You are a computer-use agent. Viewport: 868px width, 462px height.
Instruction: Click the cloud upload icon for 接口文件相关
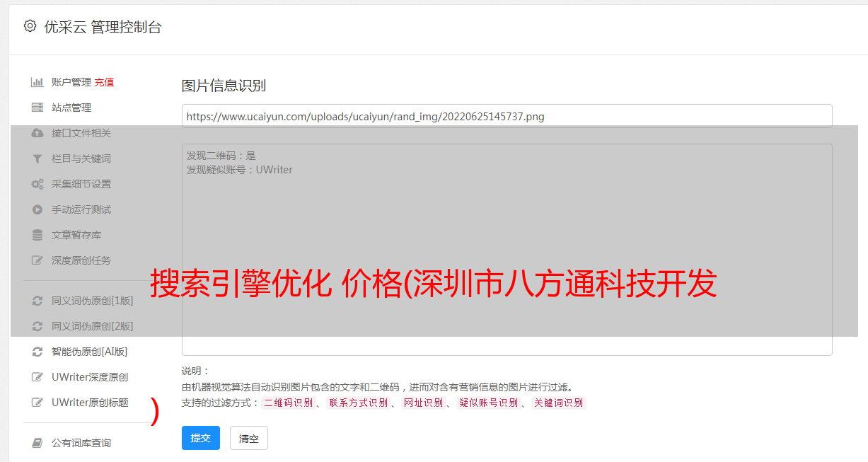(x=37, y=133)
